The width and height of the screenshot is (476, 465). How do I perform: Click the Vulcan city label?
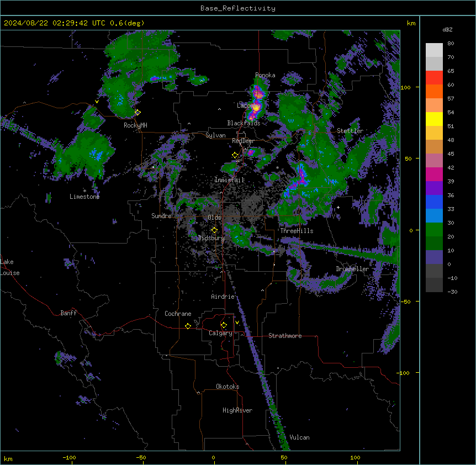(x=300, y=437)
